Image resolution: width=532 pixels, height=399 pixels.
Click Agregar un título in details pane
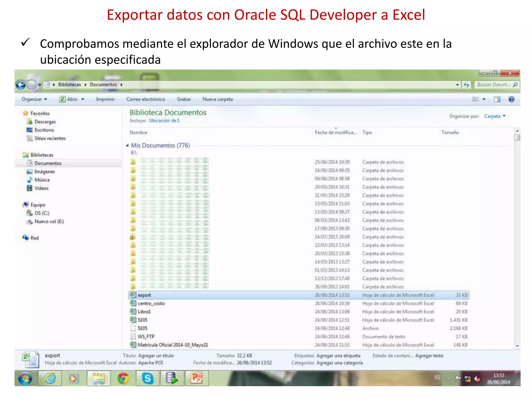156,356
